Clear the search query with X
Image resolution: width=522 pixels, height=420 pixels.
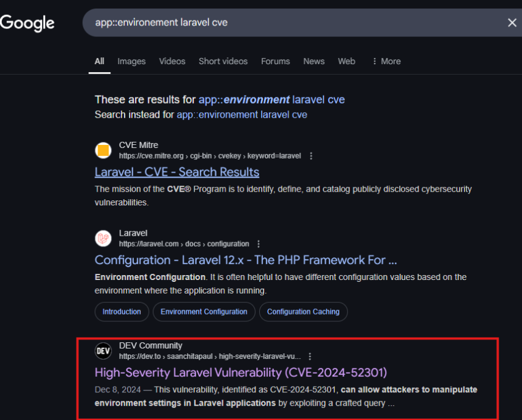512,23
